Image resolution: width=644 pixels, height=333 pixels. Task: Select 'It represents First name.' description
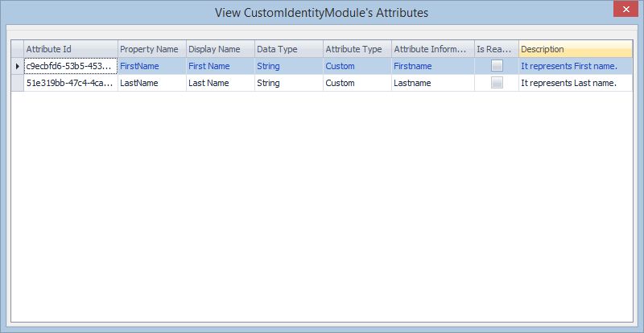576,66
